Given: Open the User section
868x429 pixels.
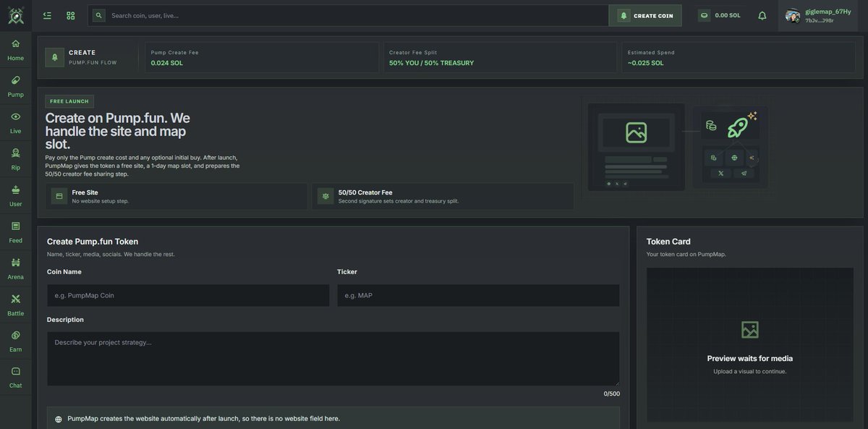Looking at the screenshot, I should [x=15, y=195].
